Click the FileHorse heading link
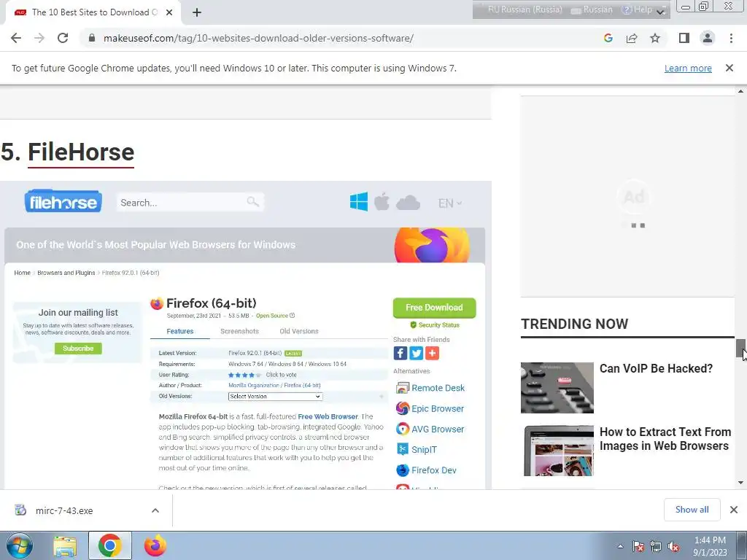The width and height of the screenshot is (747, 560). tap(81, 152)
